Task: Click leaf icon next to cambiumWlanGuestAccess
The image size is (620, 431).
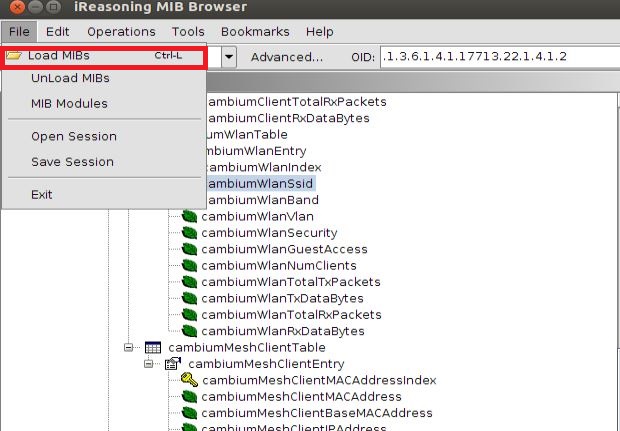Action: 189,249
